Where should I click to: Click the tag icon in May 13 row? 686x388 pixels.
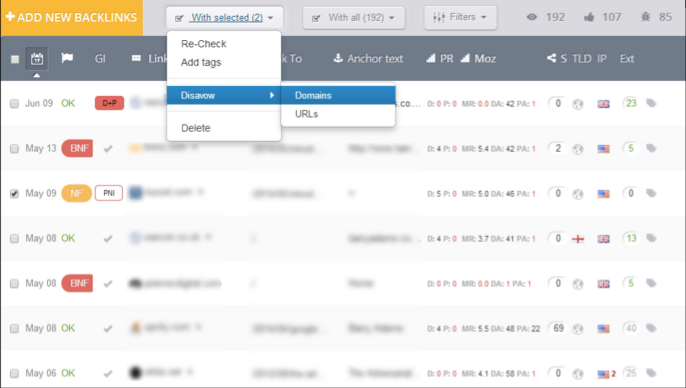coord(651,148)
